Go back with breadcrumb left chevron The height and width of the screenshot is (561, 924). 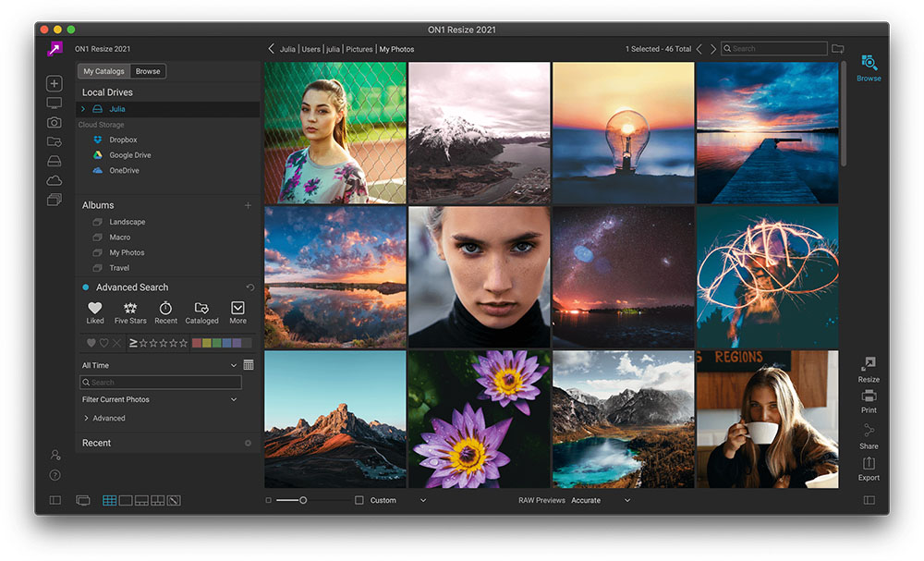[271, 49]
